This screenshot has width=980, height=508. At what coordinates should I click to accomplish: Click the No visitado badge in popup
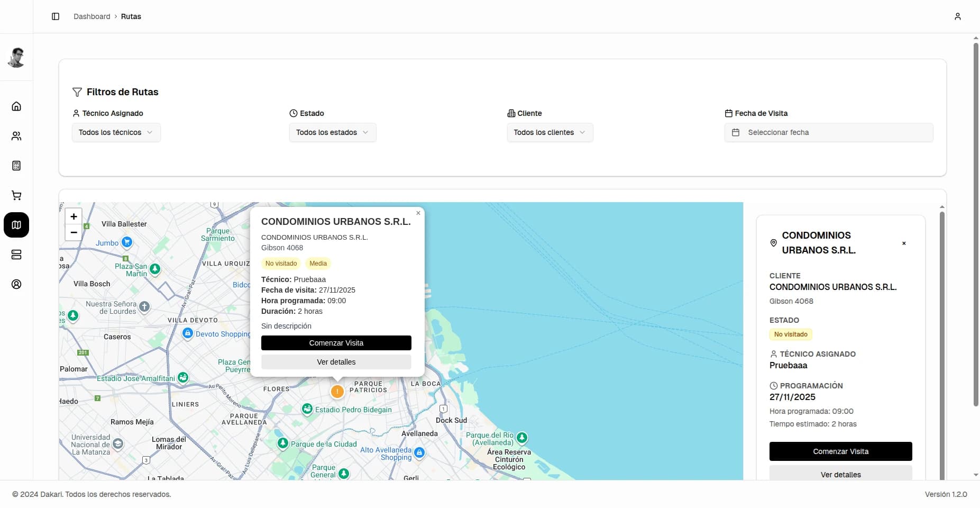pos(281,264)
